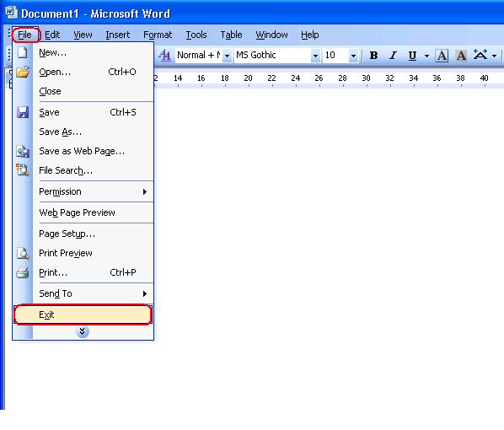Choose Web Page Preview menu entry
Image resolution: width=504 pixels, height=430 pixels.
83,212
